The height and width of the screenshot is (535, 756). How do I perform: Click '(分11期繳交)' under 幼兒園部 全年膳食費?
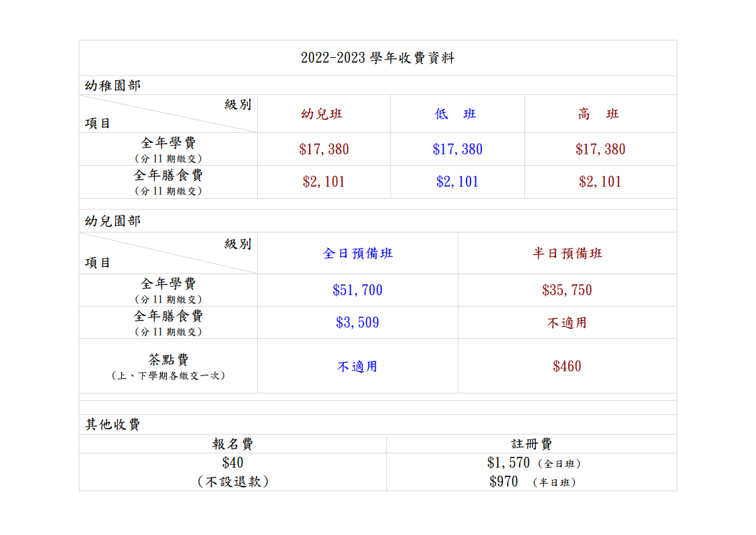[x=168, y=332]
